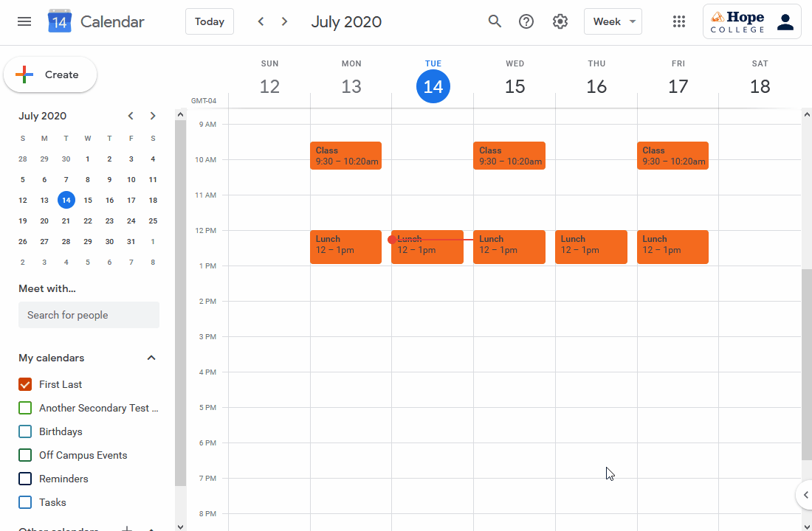Open the main hamburger menu
812x531 pixels.
(x=24, y=21)
